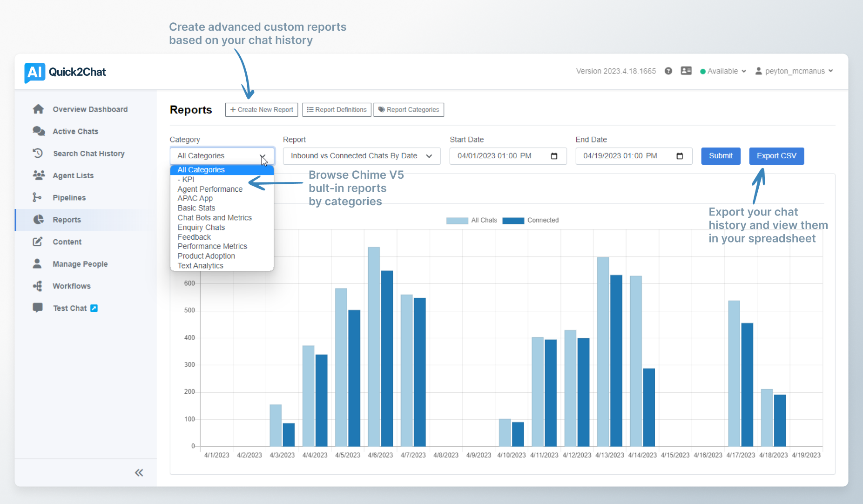This screenshot has width=863, height=504.
Task: Open Test Chat external link icon
Action: tap(94, 308)
